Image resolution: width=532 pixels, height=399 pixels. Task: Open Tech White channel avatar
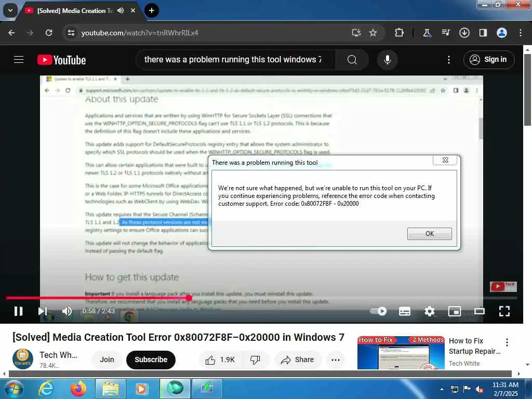(x=23, y=359)
